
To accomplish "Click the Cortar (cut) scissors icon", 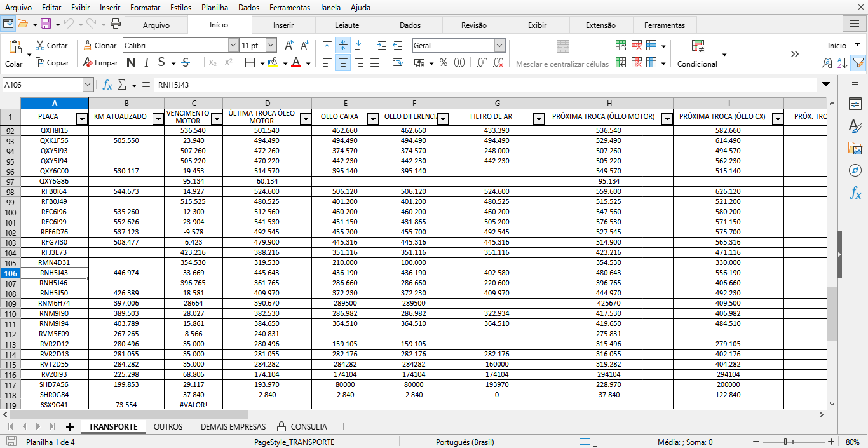I will tap(40, 46).
